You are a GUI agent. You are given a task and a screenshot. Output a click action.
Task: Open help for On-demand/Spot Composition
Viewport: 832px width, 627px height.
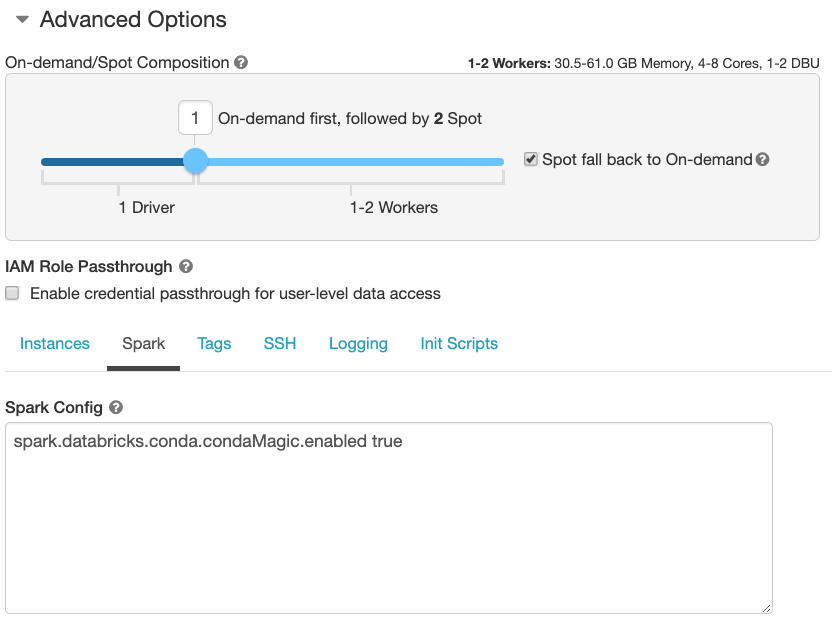(x=241, y=62)
